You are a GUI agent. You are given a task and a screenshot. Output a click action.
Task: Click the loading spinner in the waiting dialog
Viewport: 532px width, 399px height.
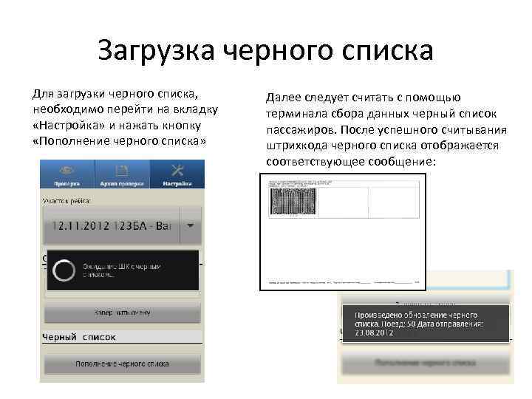pos(64,270)
